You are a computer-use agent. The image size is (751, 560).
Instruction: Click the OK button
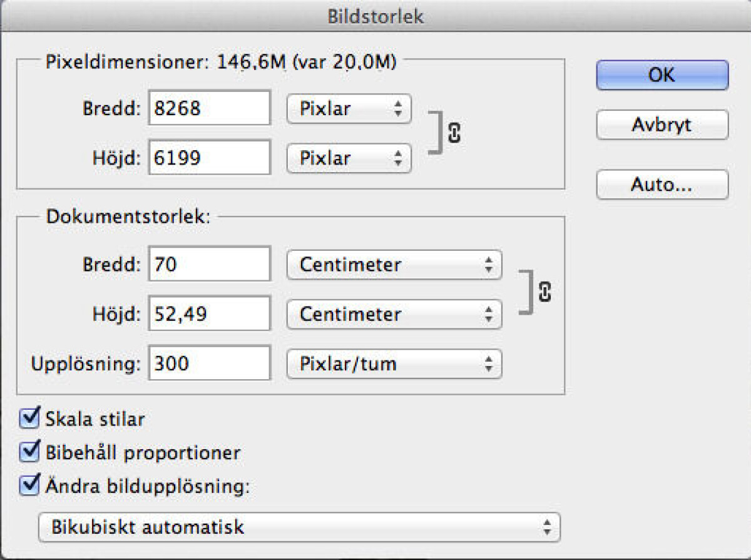pos(662,75)
